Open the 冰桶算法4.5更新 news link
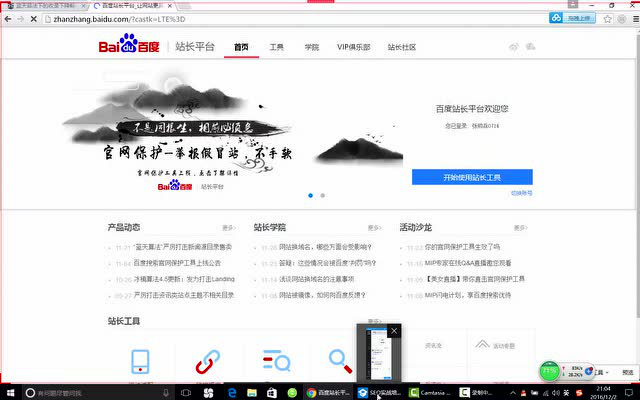Screen dimensions: 640x400 184,279
